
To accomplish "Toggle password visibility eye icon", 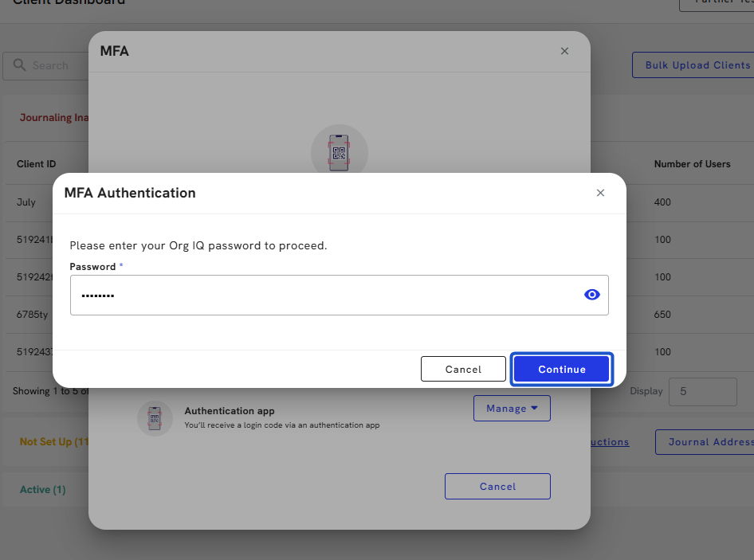I will click(x=591, y=295).
